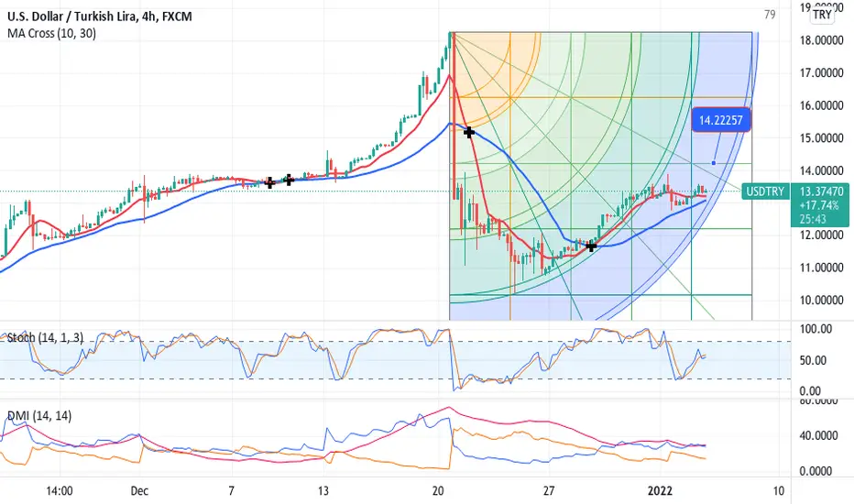
Task: Click the MA cross marker near 29 December
Action: coord(591,247)
